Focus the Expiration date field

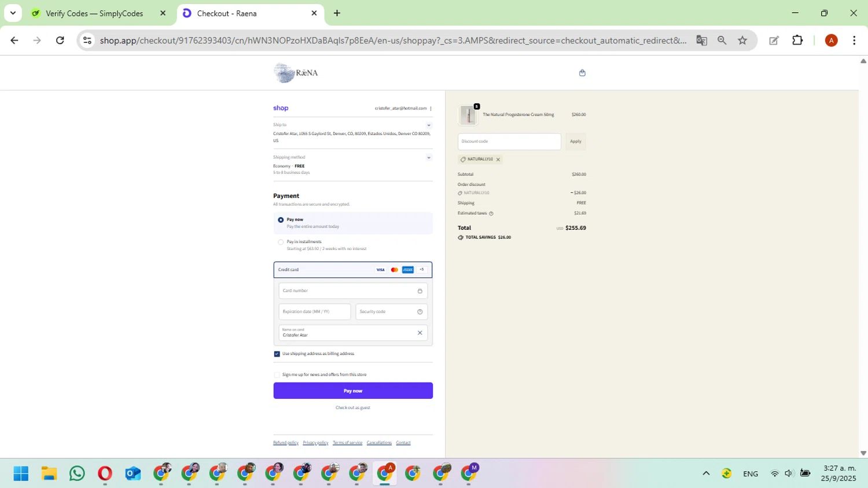click(x=315, y=311)
